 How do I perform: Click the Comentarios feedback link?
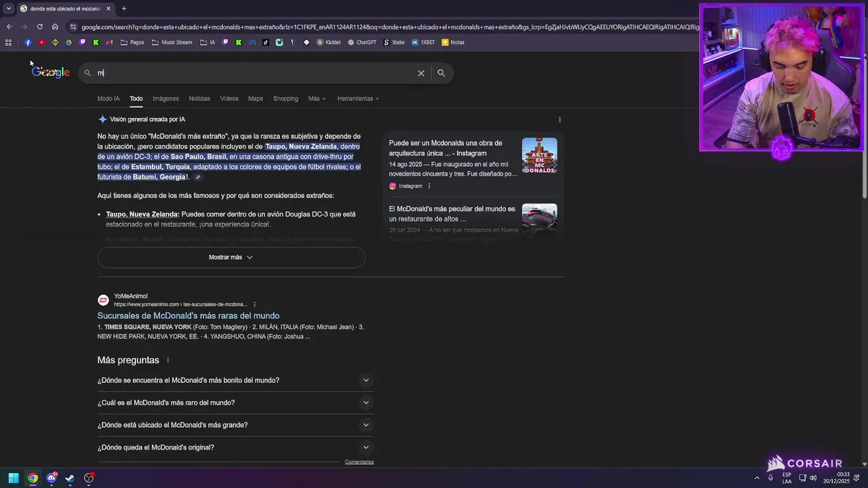[359, 462]
